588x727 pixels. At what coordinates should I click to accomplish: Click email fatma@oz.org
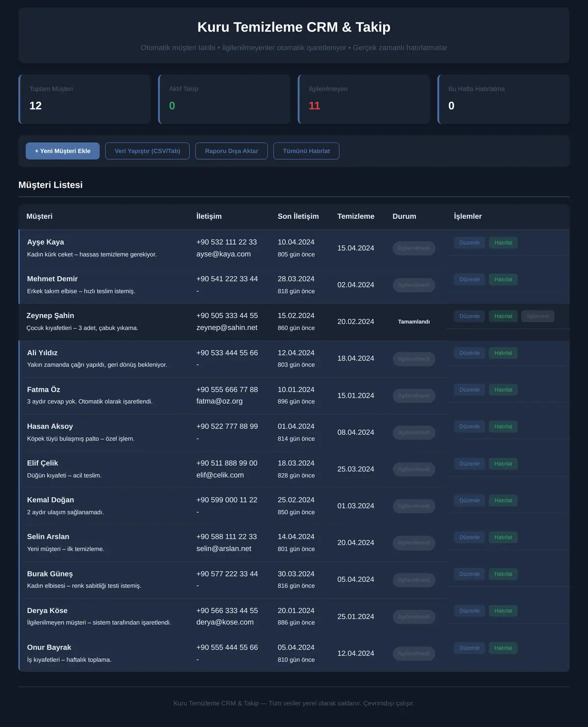pyautogui.click(x=220, y=401)
